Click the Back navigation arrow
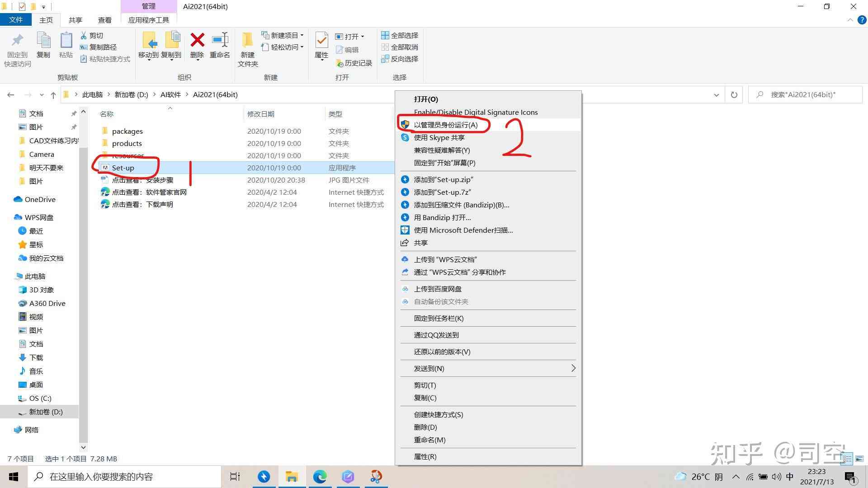This screenshot has width=868, height=488. (x=11, y=95)
